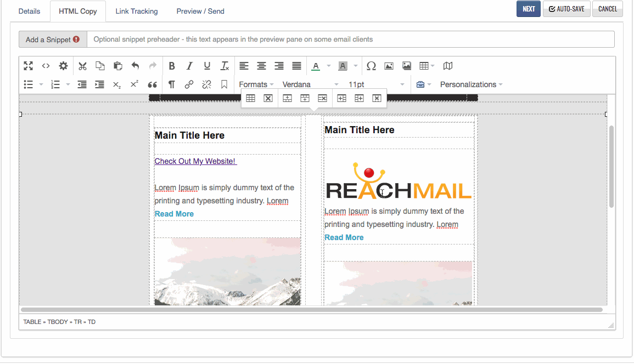Delete table from floating table toolbar
Image resolution: width=634 pixels, height=364 pixels.
tap(268, 98)
